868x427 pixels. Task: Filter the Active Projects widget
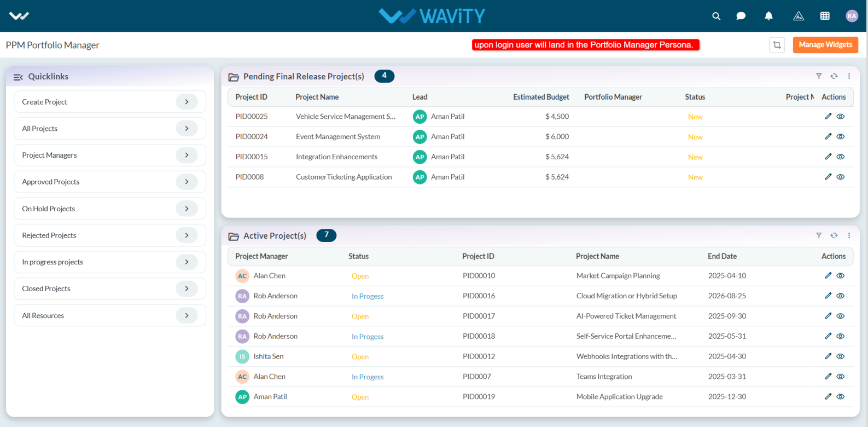819,235
